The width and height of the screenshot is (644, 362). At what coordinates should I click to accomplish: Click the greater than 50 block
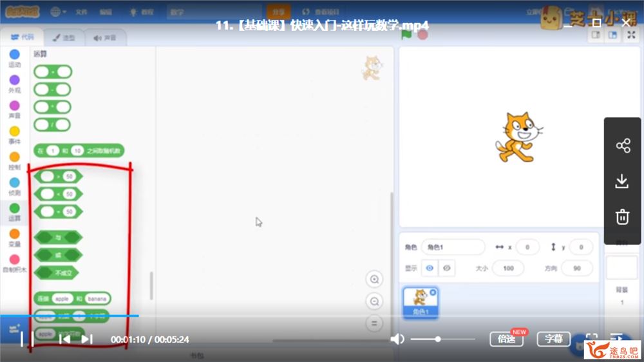pyautogui.click(x=59, y=176)
